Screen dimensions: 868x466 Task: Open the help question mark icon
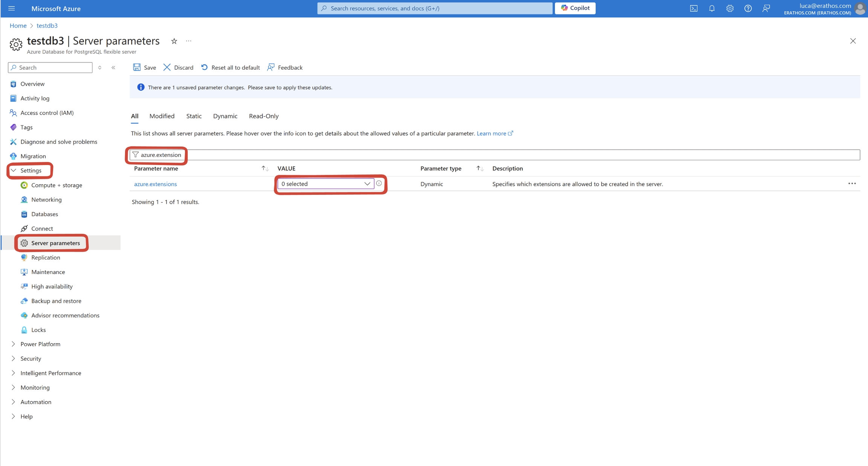(x=748, y=8)
